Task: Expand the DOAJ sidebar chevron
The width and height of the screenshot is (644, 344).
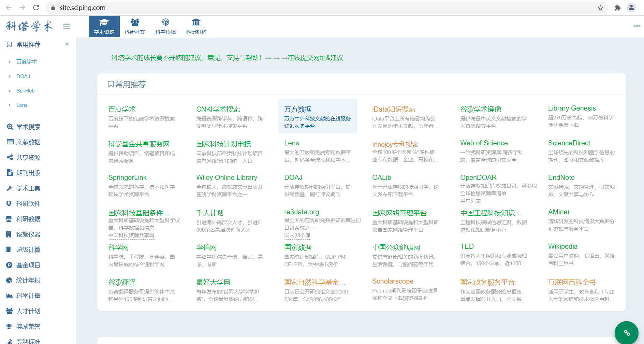Action: click(10, 76)
